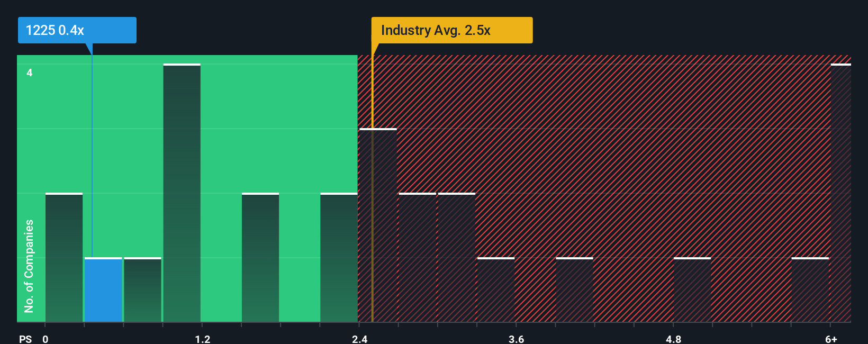
Task: Click the 'PS' axis title
Action: pyautogui.click(x=25, y=339)
